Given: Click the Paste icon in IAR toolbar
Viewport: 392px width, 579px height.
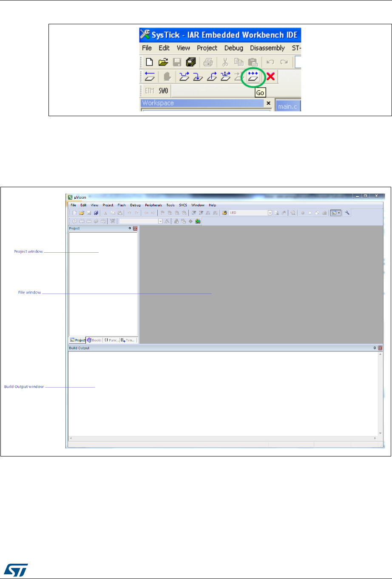Looking at the screenshot, I should coord(253,62).
